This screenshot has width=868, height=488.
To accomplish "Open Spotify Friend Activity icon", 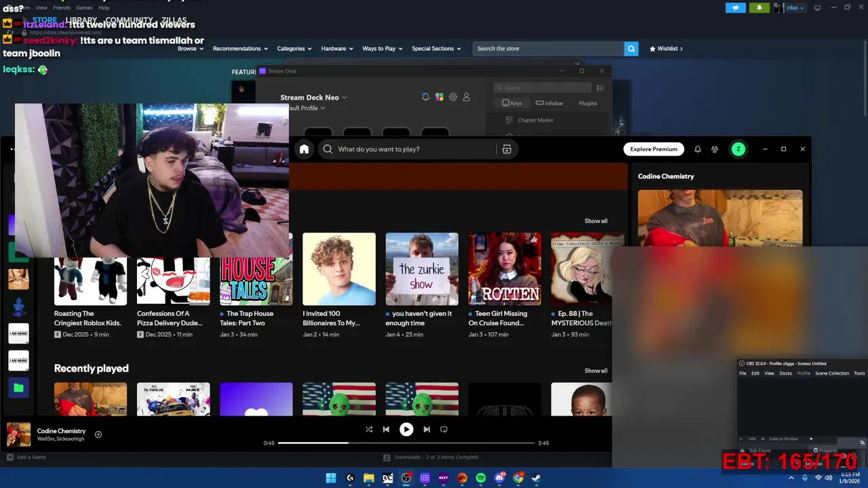I will click(x=715, y=149).
